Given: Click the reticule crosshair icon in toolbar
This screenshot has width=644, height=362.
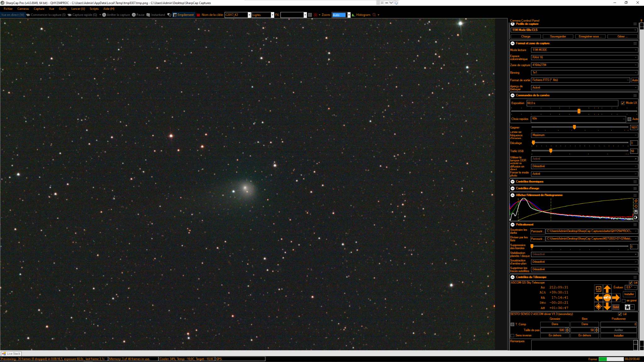Looking at the screenshot, I should (315, 15).
